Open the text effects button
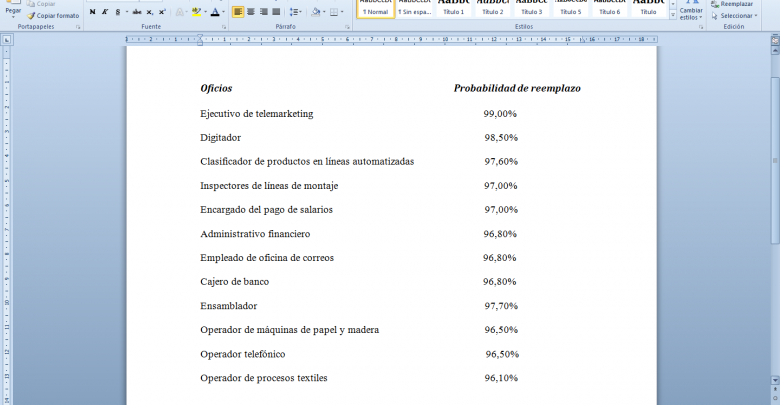The image size is (780, 405). click(180, 12)
